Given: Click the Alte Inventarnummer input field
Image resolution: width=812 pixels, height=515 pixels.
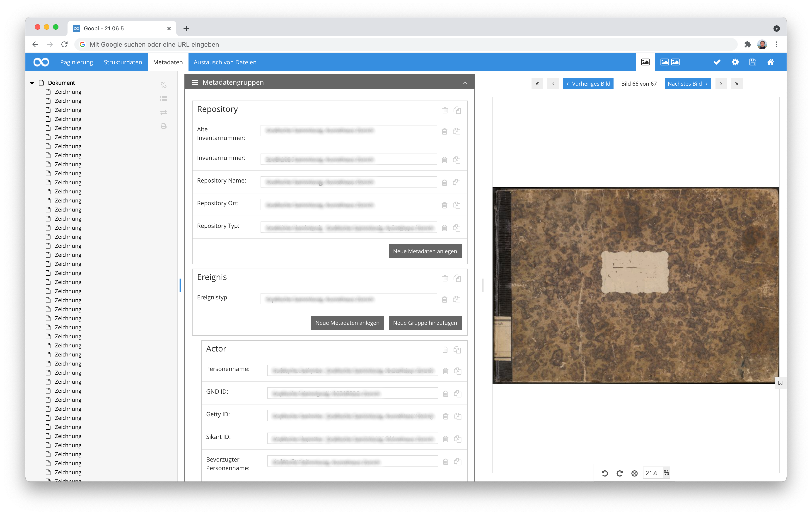Looking at the screenshot, I should tap(349, 131).
